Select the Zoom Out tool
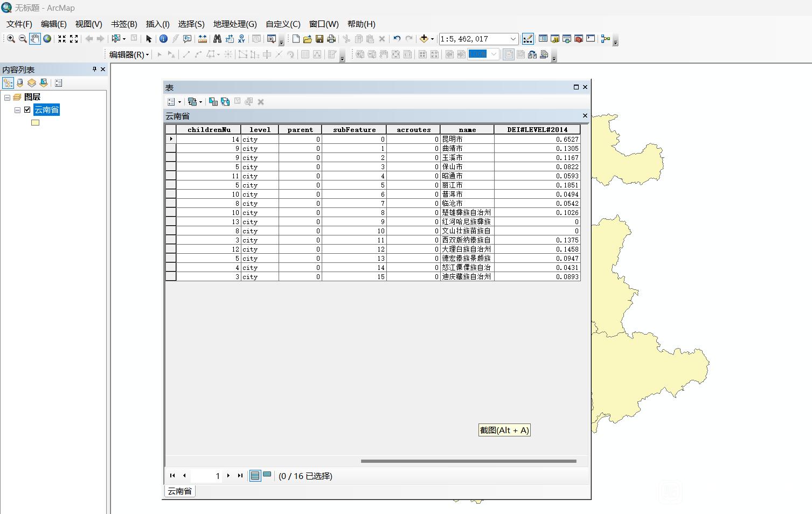812x514 pixels. click(x=23, y=39)
